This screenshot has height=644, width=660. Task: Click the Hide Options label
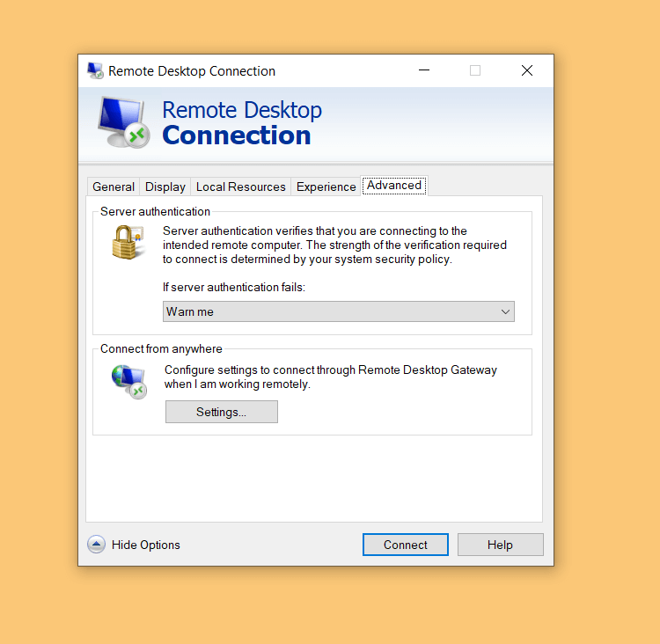pos(145,545)
